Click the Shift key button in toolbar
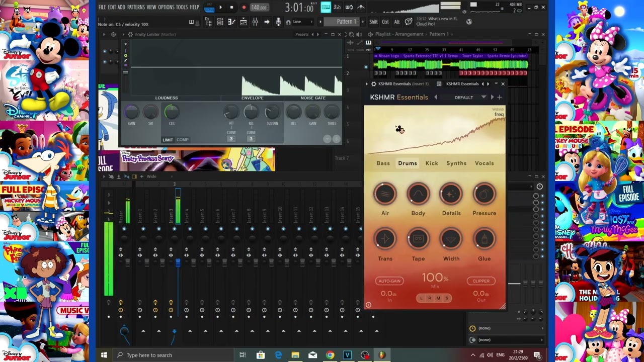Screen dimensions: 644x362 tap(373, 22)
